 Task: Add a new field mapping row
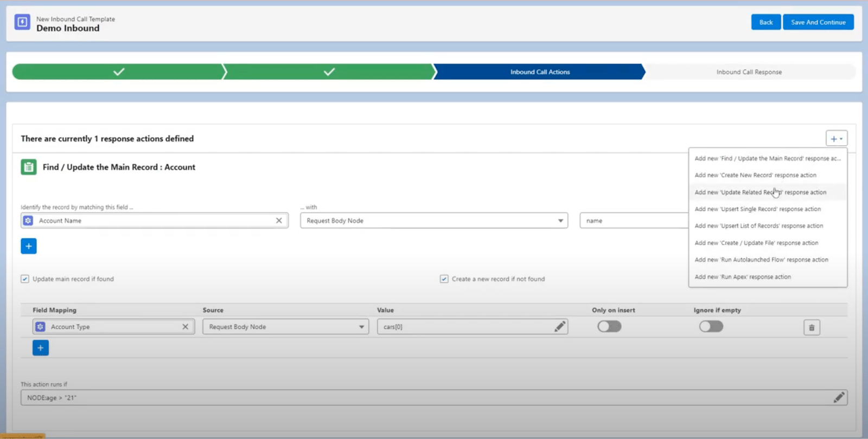tap(41, 348)
